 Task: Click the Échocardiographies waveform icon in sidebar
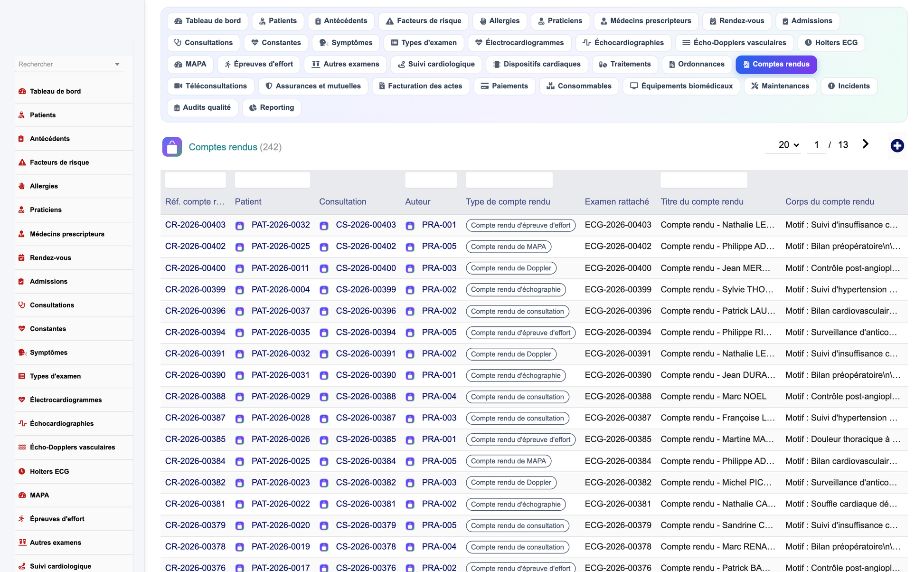[22, 423]
